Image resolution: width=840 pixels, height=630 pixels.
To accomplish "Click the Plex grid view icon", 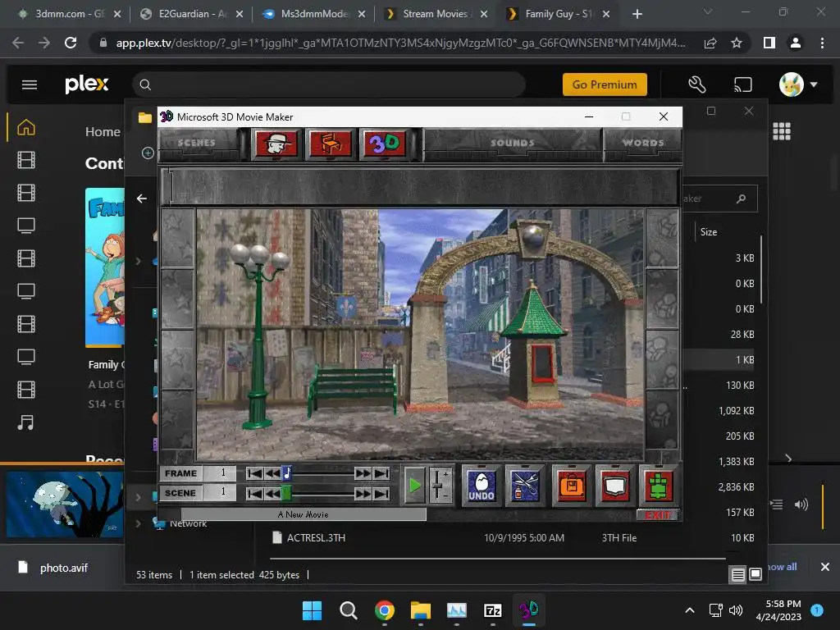I will 782,131.
